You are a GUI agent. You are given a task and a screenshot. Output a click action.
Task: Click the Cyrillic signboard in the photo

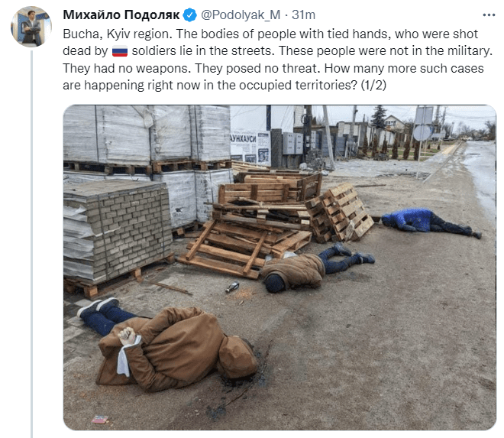pos(250,147)
